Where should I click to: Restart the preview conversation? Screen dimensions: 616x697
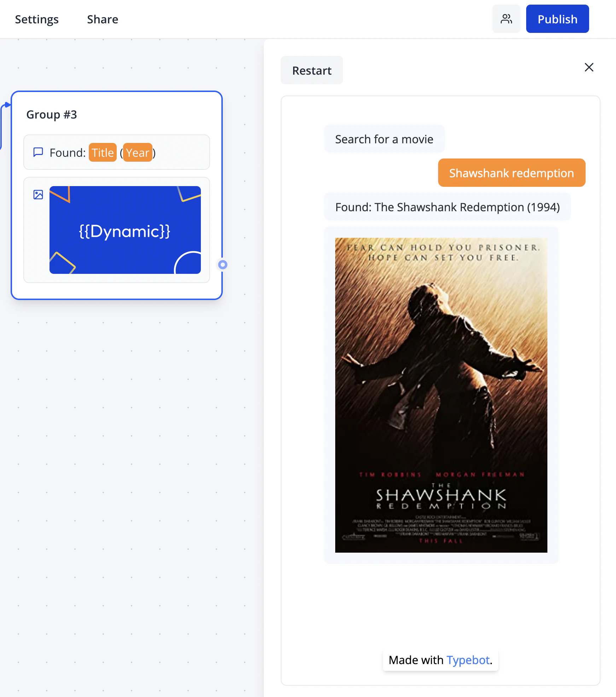pos(312,70)
